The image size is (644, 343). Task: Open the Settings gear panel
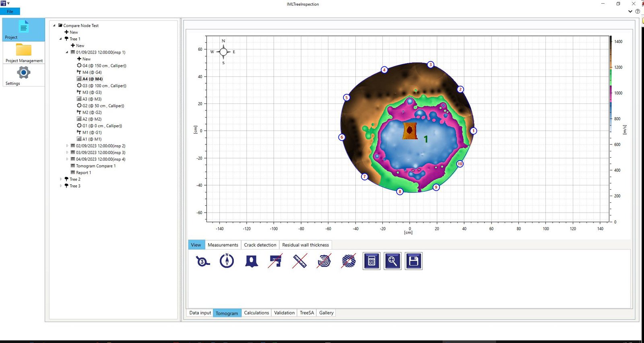click(x=24, y=76)
